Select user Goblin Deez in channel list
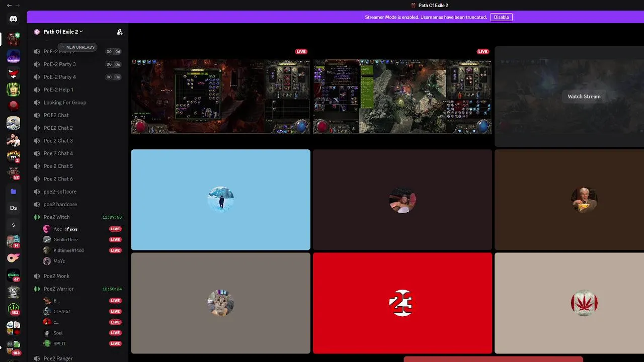The image size is (644, 362). 83,240
